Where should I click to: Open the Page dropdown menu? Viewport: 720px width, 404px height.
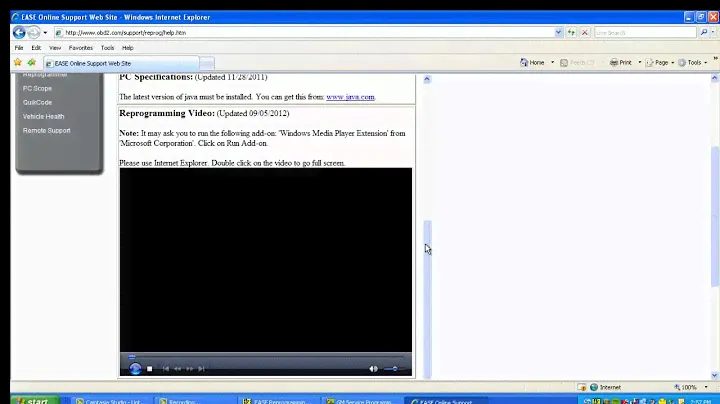tap(660, 62)
